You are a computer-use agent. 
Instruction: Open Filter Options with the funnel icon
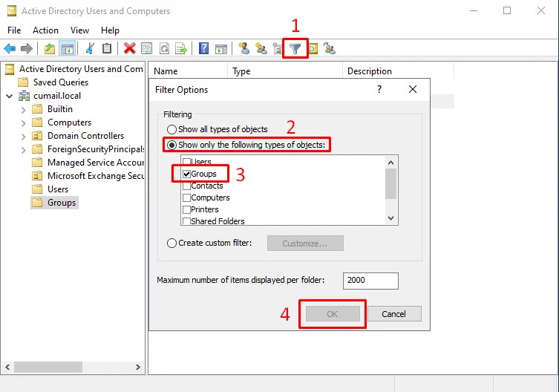pos(295,48)
